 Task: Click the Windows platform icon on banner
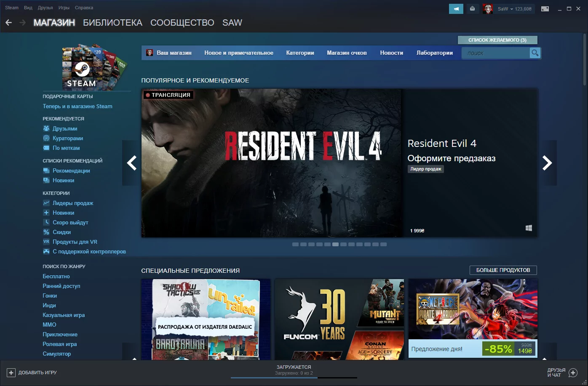(529, 228)
